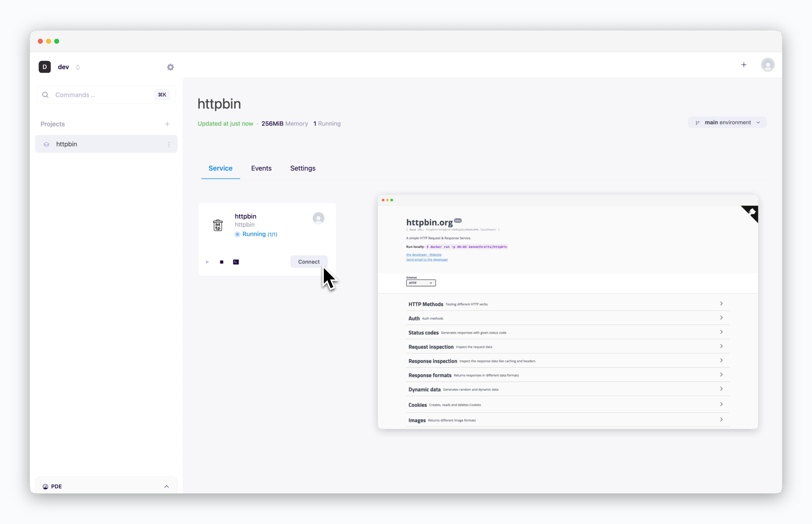Expand Response inspection section in preview
The image size is (812, 524).
point(568,361)
